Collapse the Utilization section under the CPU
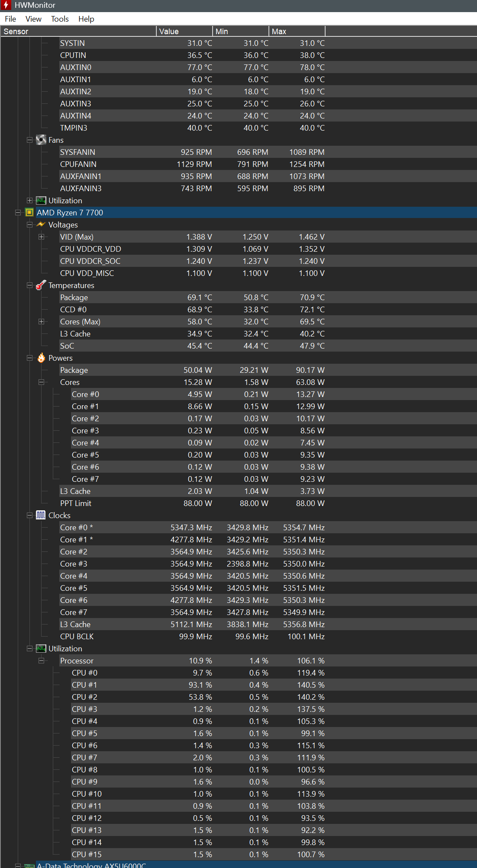This screenshot has height=868, width=477. pyautogui.click(x=29, y=648)
